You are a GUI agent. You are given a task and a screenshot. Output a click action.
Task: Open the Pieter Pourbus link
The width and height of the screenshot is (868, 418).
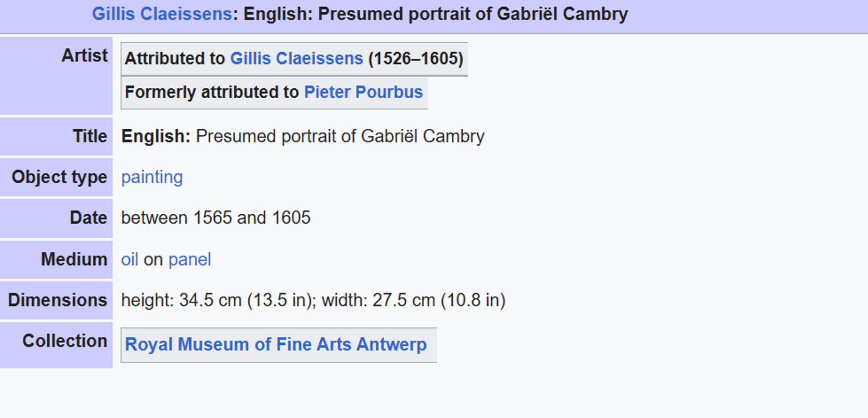[x=363, y=92]
